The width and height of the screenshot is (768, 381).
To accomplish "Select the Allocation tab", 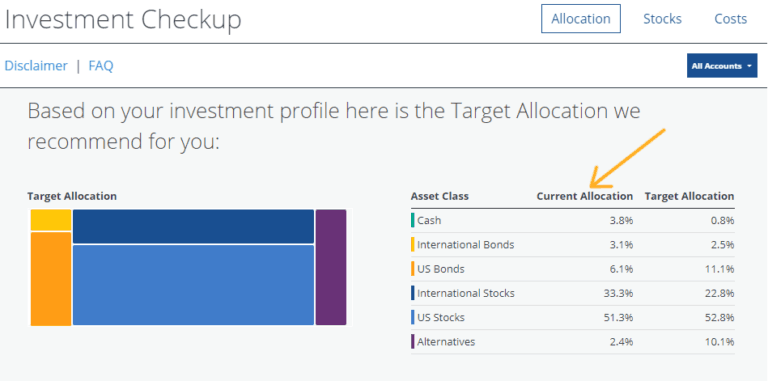I will 581,19.
